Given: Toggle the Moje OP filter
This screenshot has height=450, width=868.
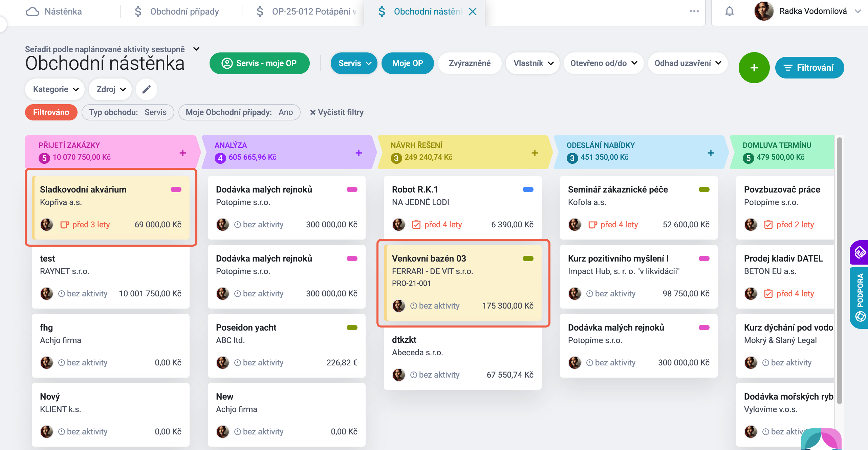Looking at the screenshot, I should point(408,63).
